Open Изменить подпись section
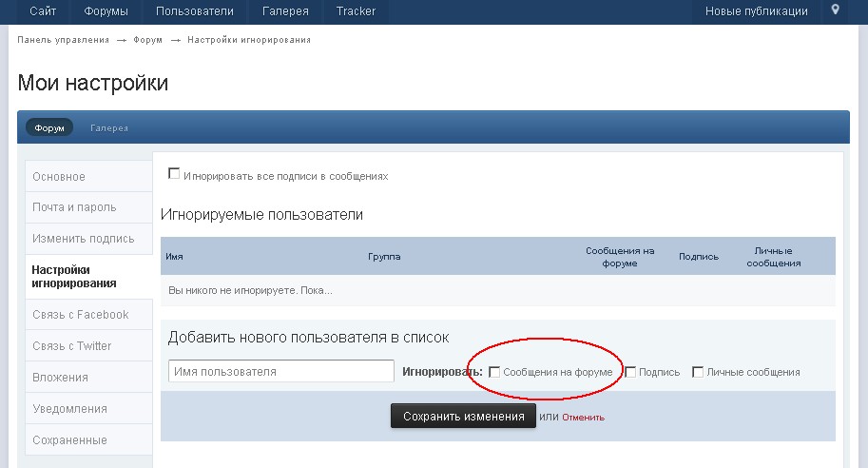The height and width of the screenshot is (468, 868). tap(88, 239)
